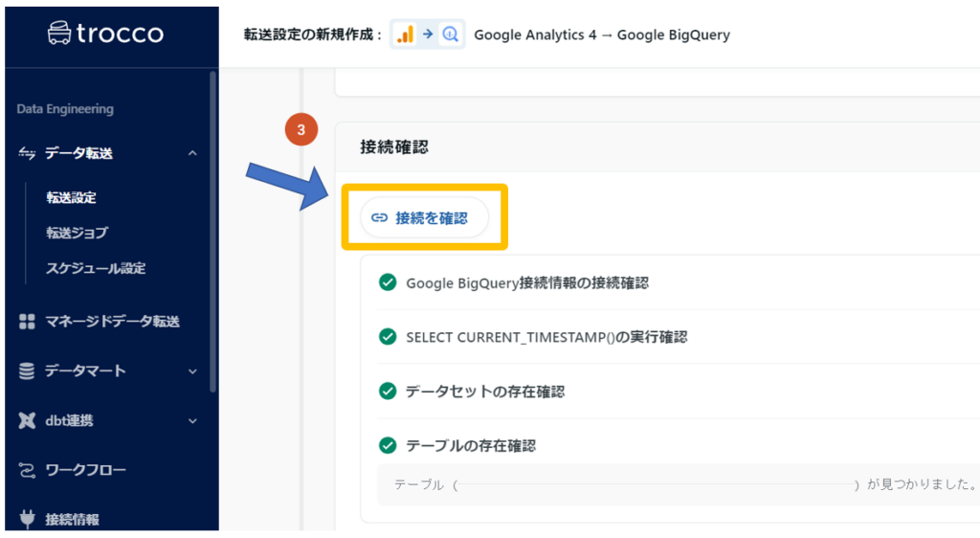Click the dbt連携 icon in sidebar
Screen dimensions: 980x538
tap(27, 420)
